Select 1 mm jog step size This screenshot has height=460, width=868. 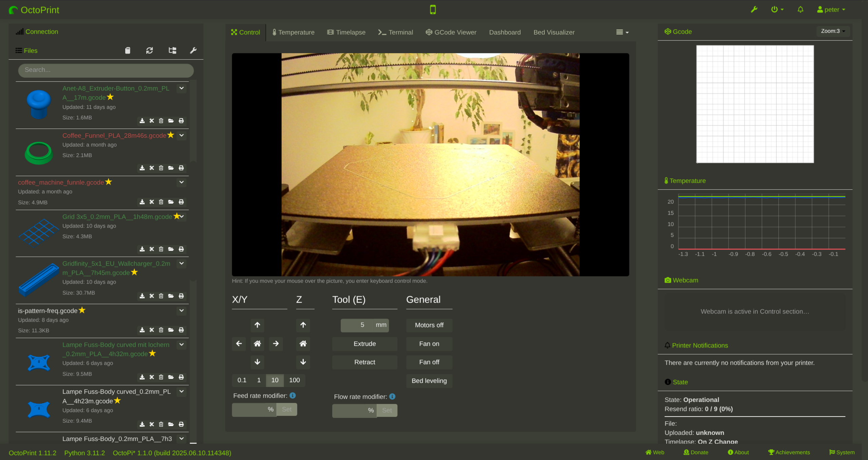[x=259, y=380]
